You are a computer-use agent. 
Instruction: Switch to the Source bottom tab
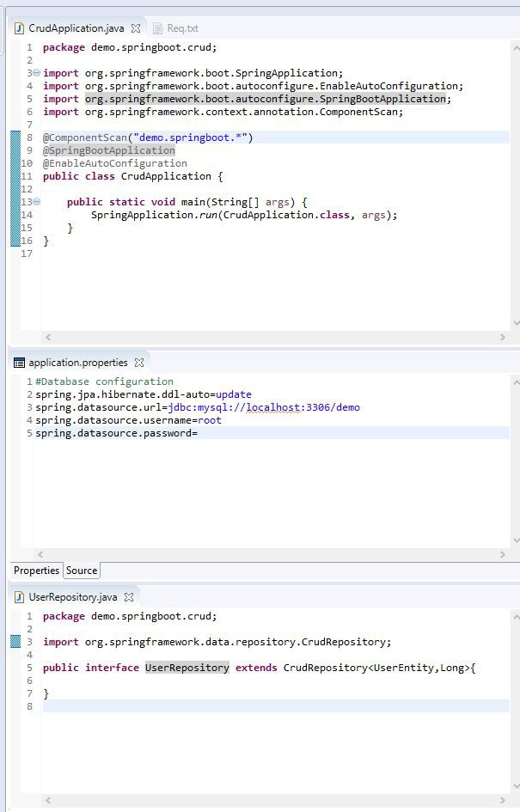point(82,571)
